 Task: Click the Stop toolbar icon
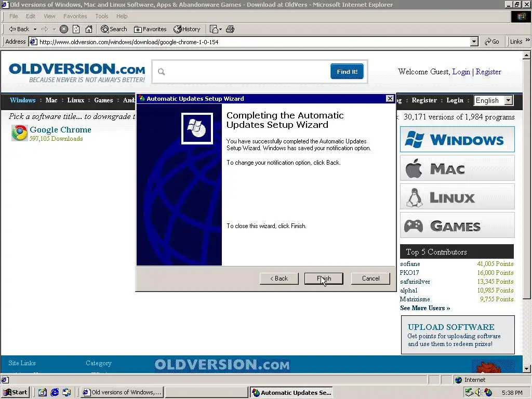(x=64, y=29)
